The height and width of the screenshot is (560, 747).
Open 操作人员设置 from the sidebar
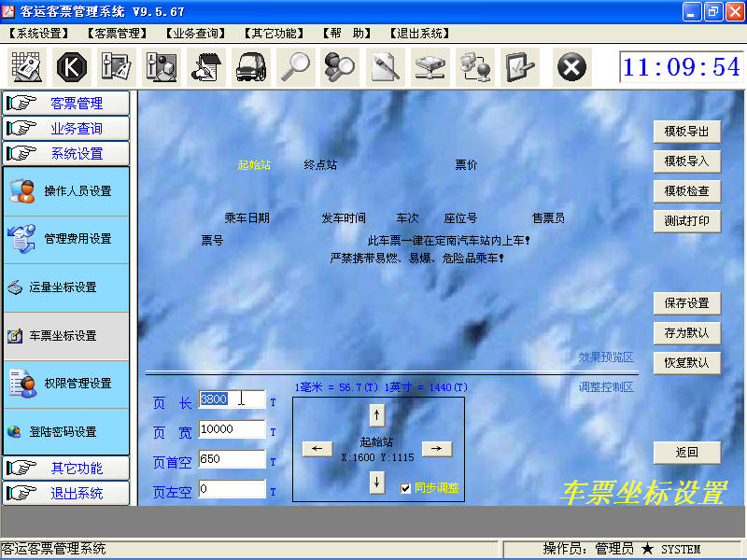coord(66,191)
